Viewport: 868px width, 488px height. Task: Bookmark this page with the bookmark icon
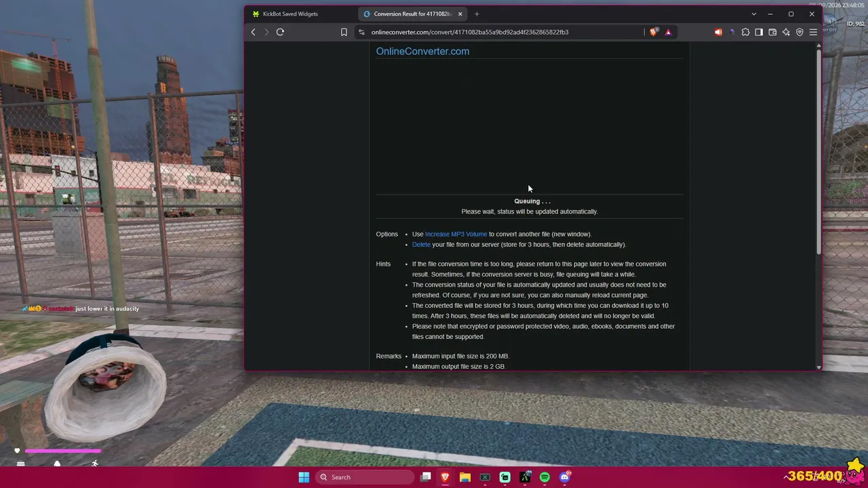344,32
